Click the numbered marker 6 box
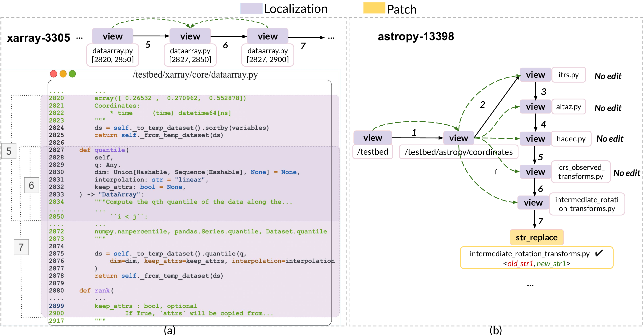This screenshot has width=644, height=335. point(31,185)
